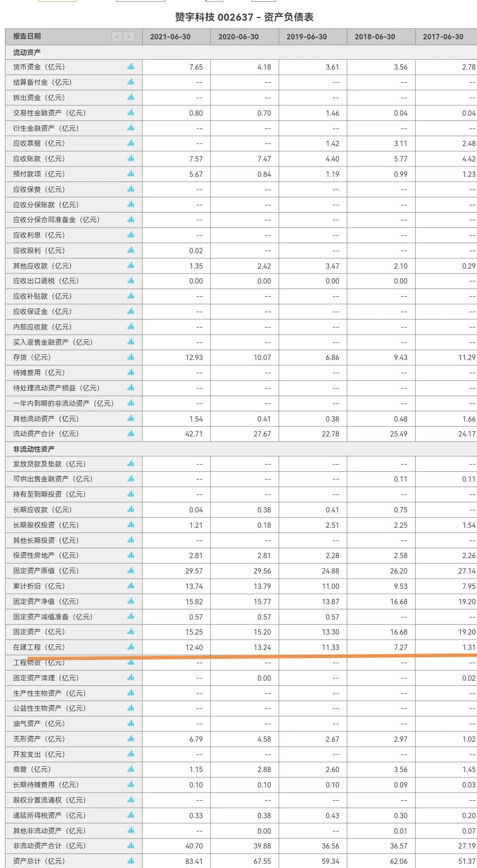Screen dimensions: 477x868
Task: Open chart icon for 固定资产净值 row
Action: pos(131,601)
